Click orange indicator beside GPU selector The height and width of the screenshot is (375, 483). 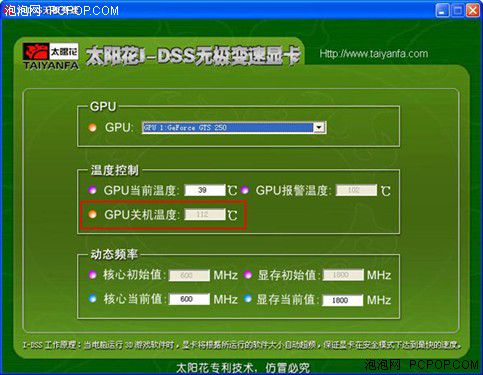click(x=92, y=127)
